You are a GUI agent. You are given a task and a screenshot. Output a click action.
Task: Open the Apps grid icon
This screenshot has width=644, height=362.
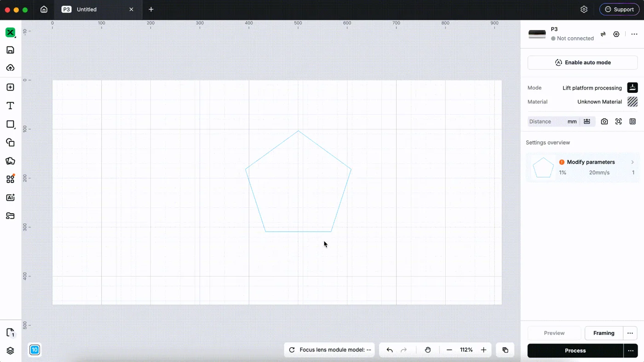click(x=10, y=179)
